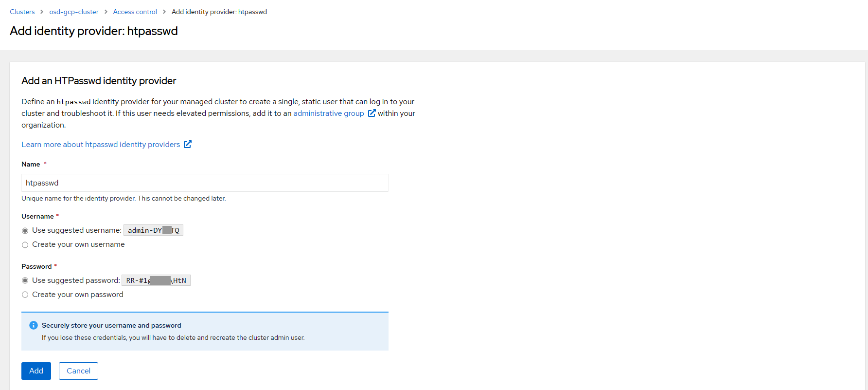
Task: Click chevron separator after Clusters breadcrumb
Action: (x=42, y=12)
